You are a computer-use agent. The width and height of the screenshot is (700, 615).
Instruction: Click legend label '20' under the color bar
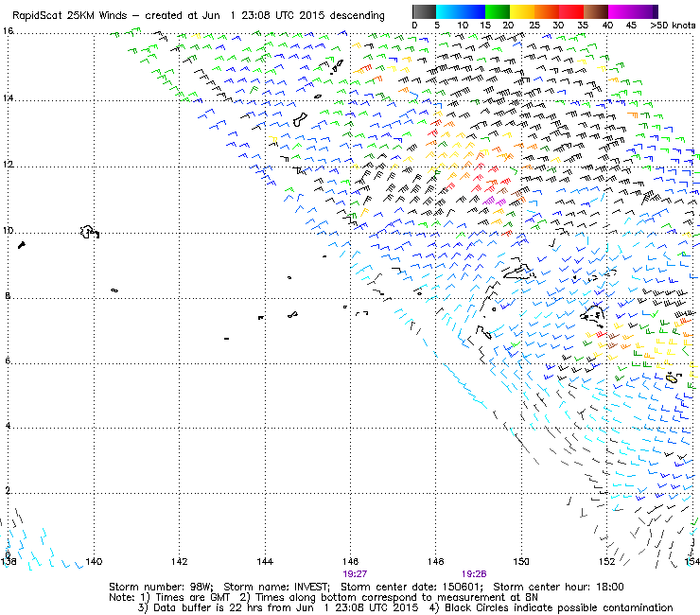pos(508,26)
